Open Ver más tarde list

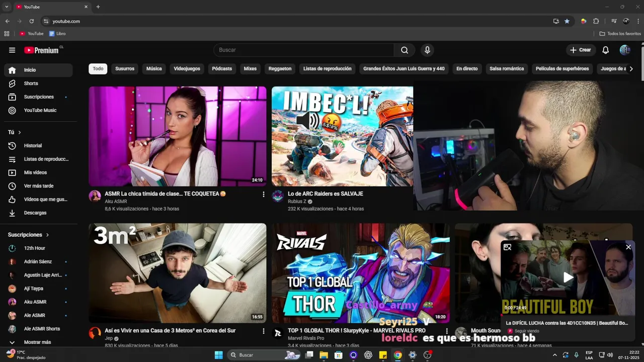(x=39, y=186)
